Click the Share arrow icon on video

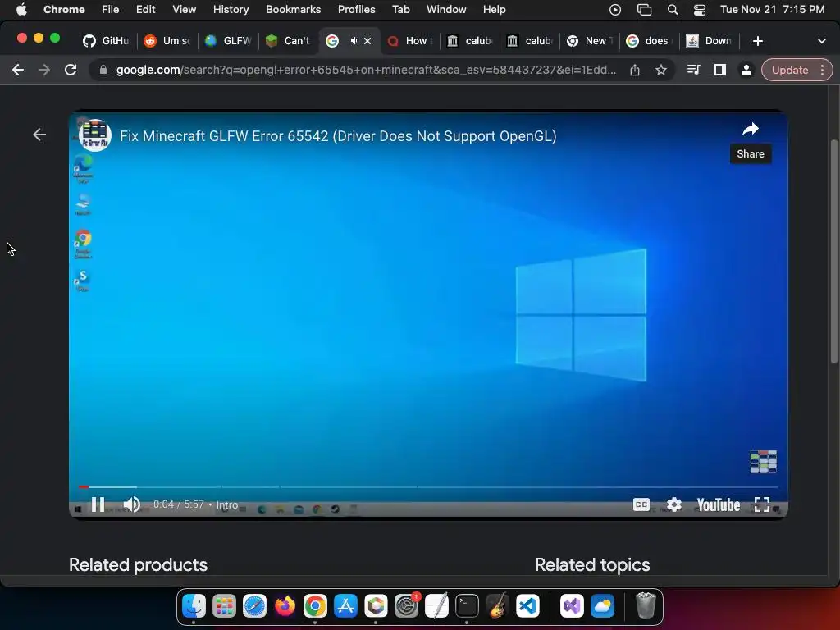(751, 129)
